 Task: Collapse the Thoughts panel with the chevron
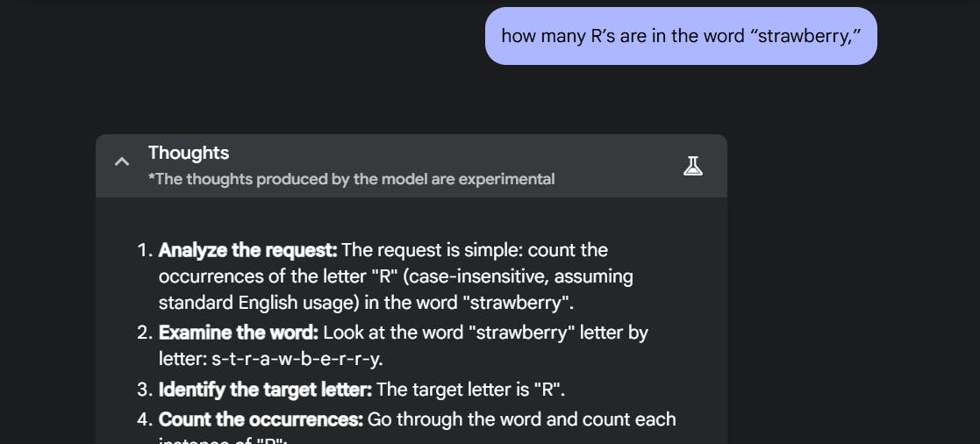click(x=122, y=162)
